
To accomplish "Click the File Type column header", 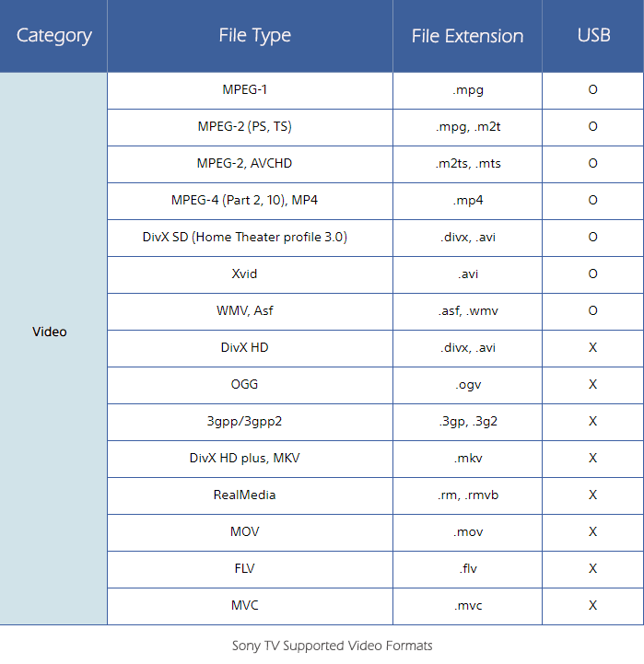I will point(254,36).
